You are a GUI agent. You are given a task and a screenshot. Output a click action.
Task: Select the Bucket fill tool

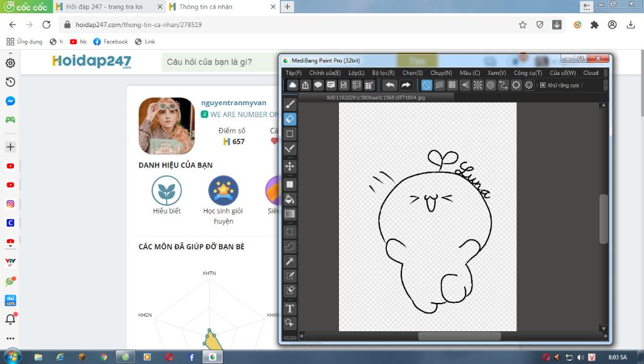coord(290,199)
